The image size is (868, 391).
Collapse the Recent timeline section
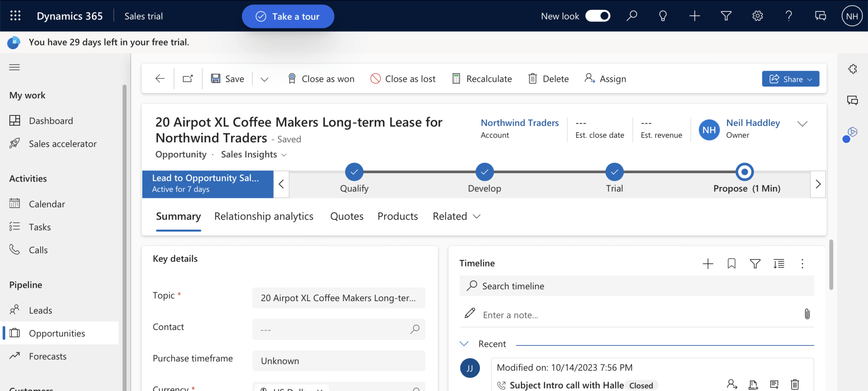[x=464, y=344]
